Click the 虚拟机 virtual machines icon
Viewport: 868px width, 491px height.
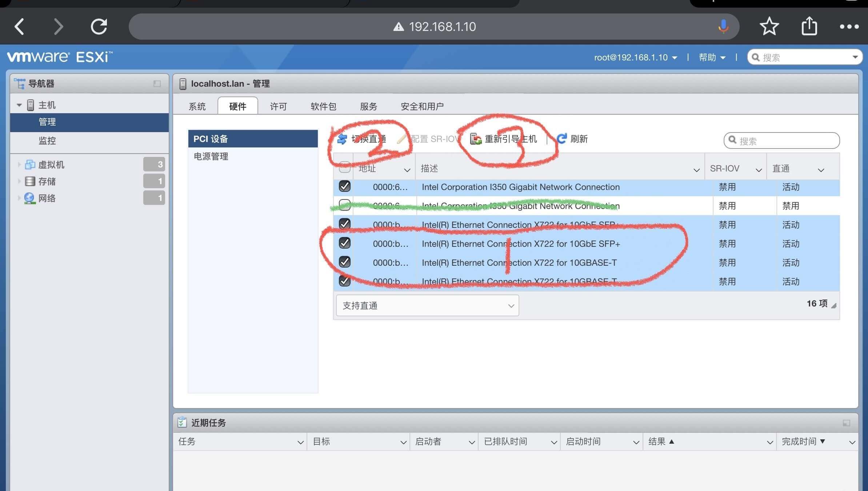click(x=30, y=165)
